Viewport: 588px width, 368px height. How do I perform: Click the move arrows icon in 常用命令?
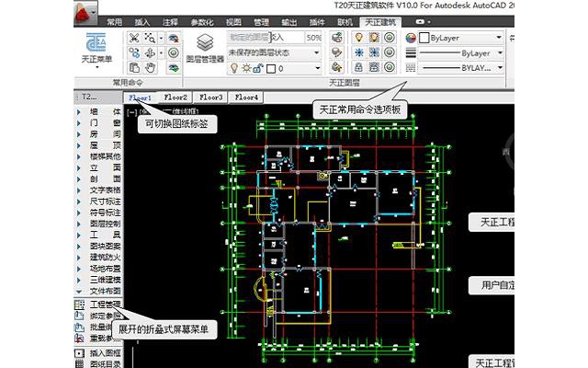[150, 52]
